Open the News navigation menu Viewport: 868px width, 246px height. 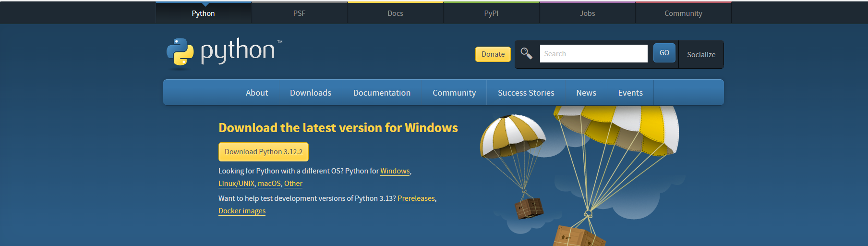coord(586,93)
